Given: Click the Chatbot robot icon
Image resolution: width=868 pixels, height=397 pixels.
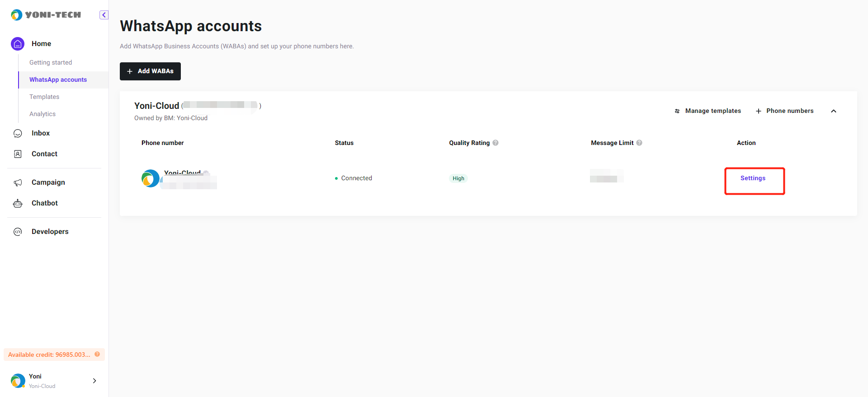Looking at the screenshot, I should (x=18, y=203).
